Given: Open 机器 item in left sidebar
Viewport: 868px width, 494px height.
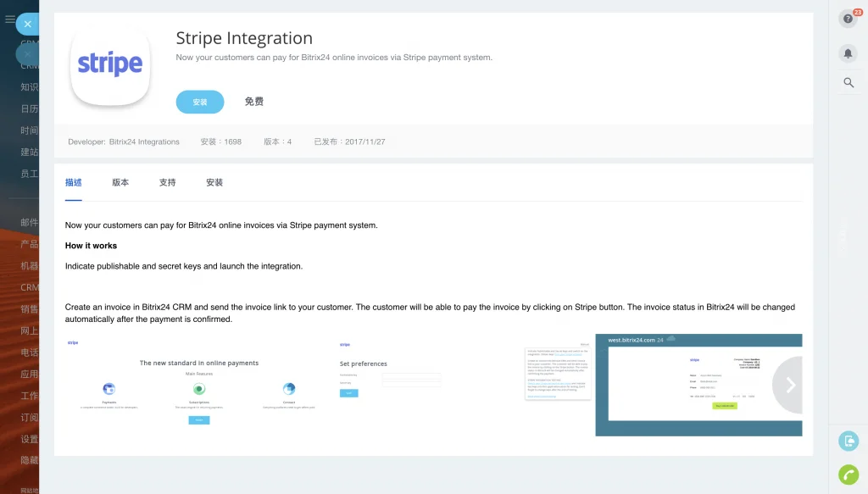Looking at the screenshot, I should [x=29, y=265].
